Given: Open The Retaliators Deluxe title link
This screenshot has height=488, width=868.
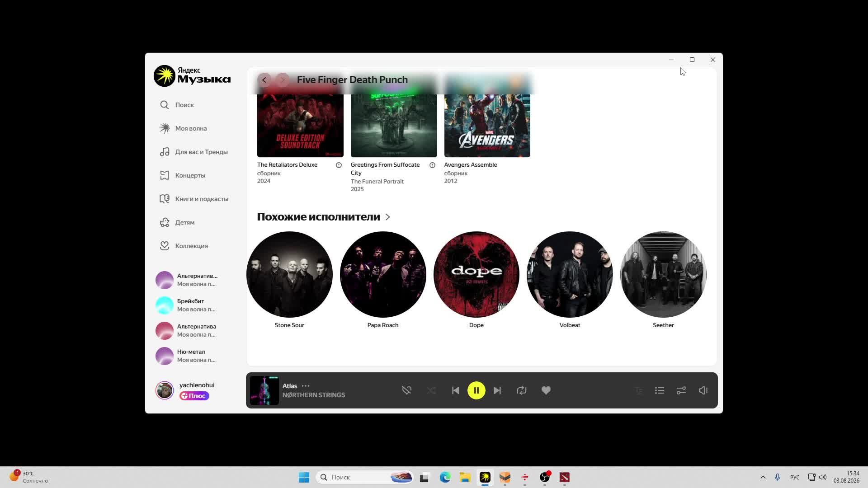Looking at the screenshot, I should (x=287, y=165).
